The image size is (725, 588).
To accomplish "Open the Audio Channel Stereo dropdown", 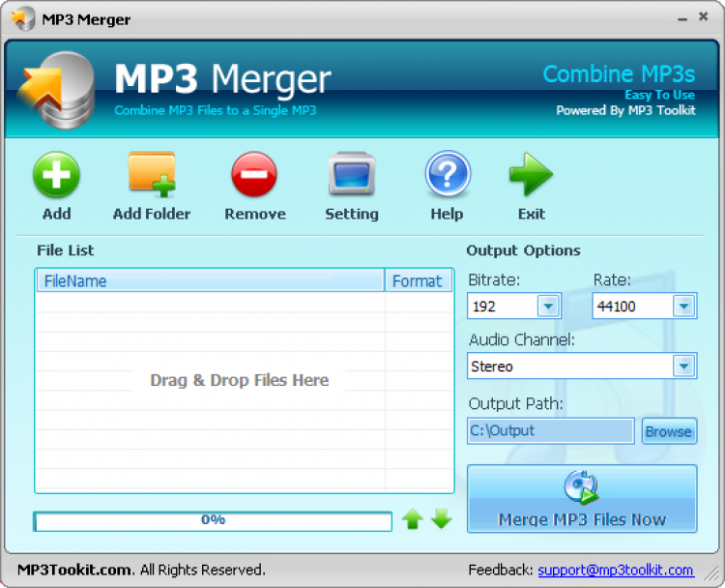I will tap(582, 366).
